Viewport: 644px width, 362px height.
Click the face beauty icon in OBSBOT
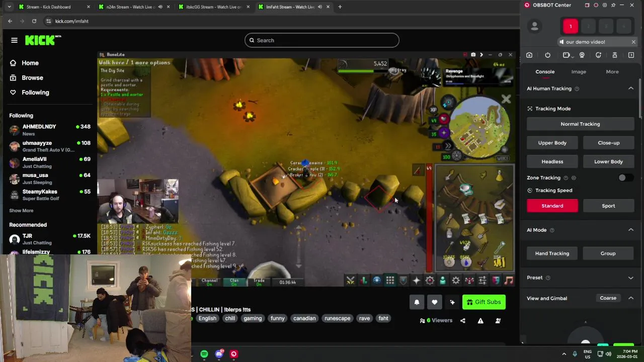point(598,55)
